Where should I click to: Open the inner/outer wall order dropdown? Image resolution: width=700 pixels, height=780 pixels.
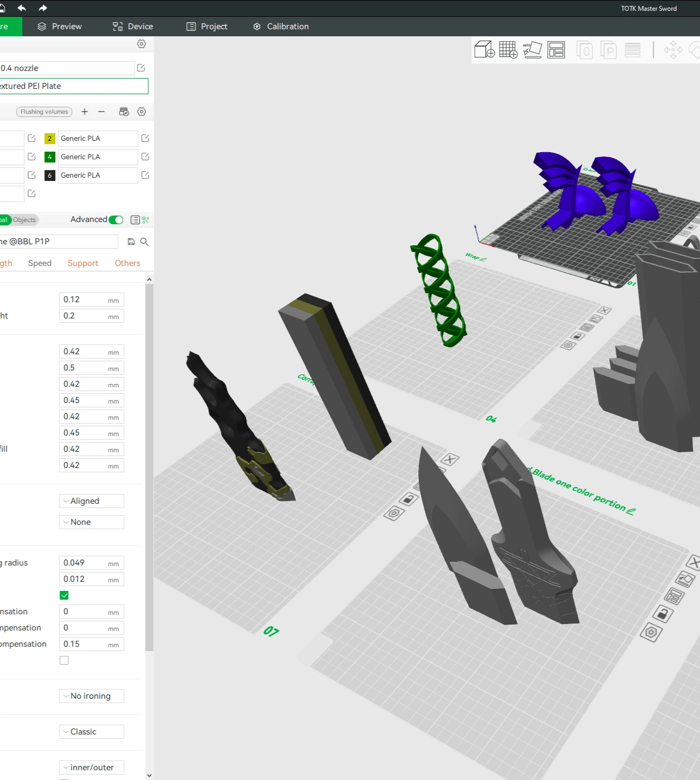(x=92, y=768)
